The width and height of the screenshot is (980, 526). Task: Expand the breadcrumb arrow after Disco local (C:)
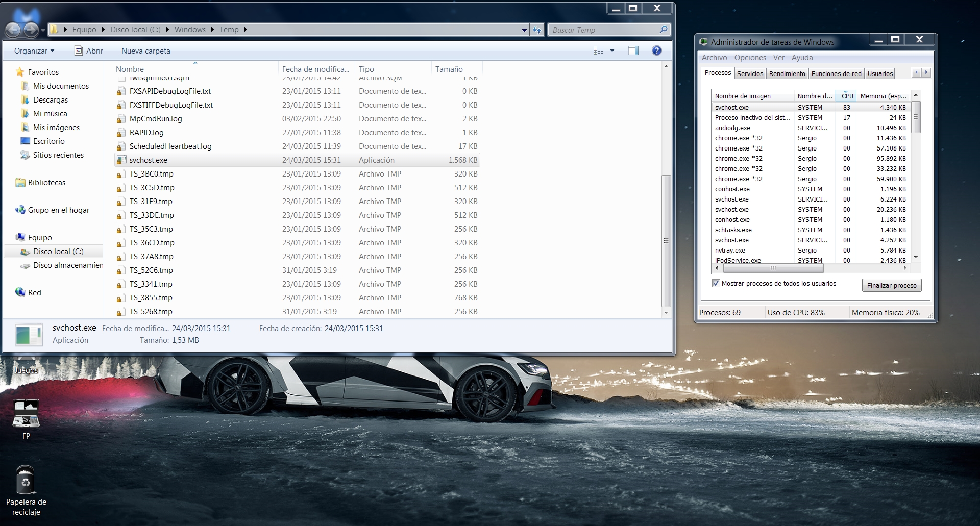167,30
